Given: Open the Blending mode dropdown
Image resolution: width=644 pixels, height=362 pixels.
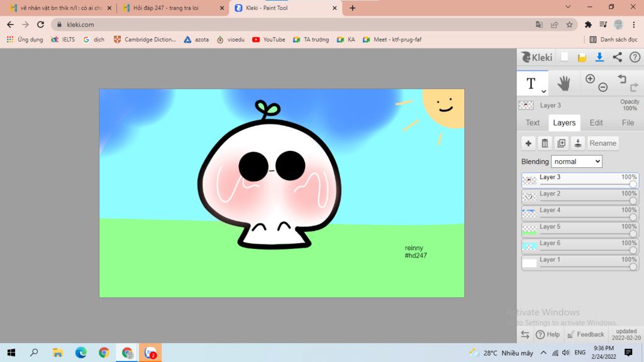Looking at the screenshot, I should pyautogui.click(x=577, y=162).
